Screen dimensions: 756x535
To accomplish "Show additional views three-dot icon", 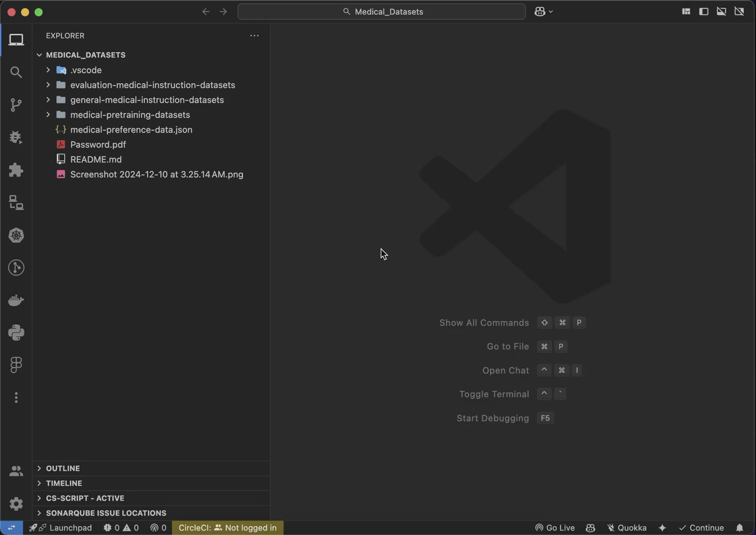I will click(16, 398).
